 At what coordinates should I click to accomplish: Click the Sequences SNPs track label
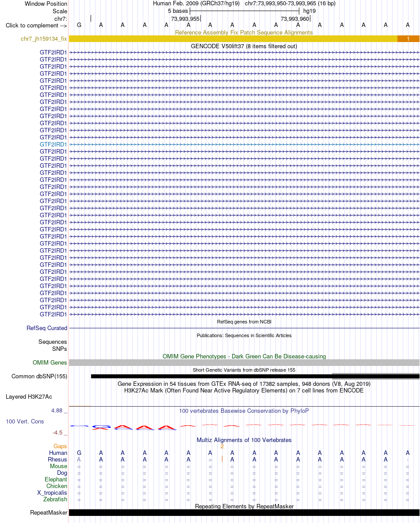click(53, 345)
